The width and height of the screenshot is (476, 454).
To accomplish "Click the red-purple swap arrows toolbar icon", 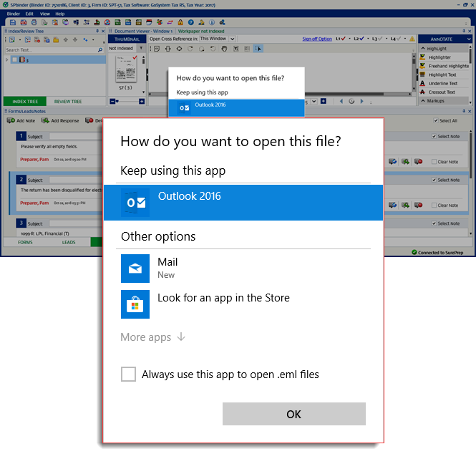I will coord(170,22).
